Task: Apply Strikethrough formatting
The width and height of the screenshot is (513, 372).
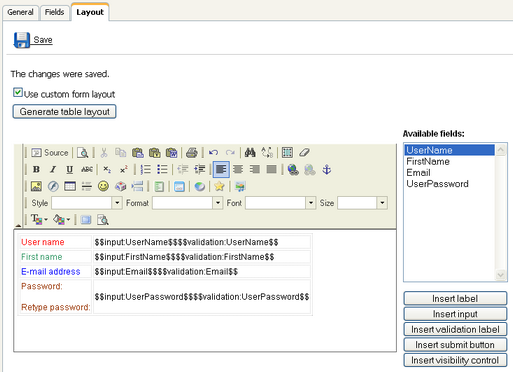Action: (x=87, y=169)
